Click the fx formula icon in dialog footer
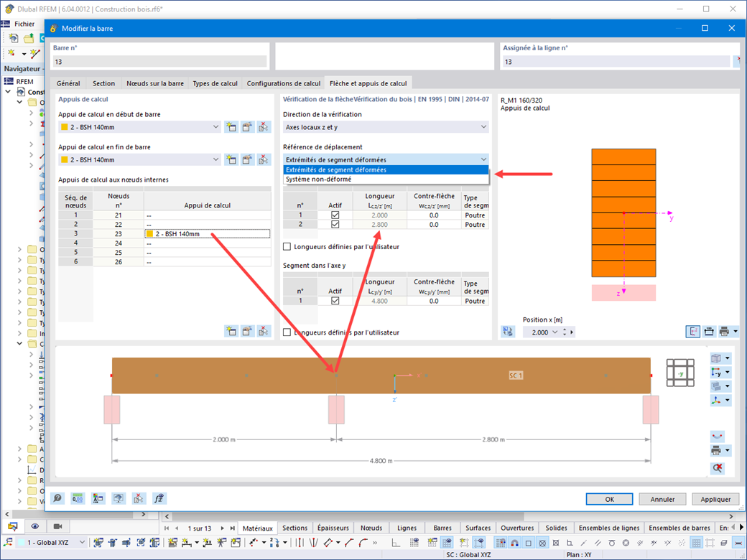This screenshot has height=560, width=747. click(x=159, y=498)
